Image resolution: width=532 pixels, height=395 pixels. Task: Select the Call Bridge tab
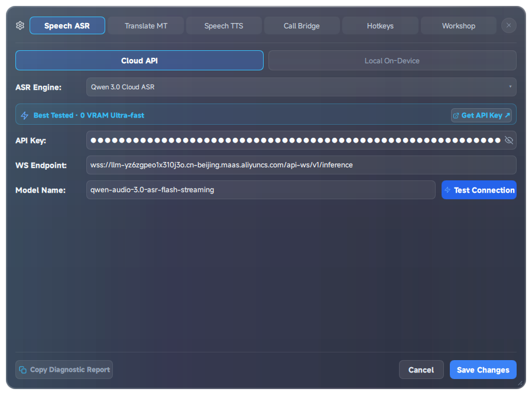pyautogui.click(x=301, y=25)
